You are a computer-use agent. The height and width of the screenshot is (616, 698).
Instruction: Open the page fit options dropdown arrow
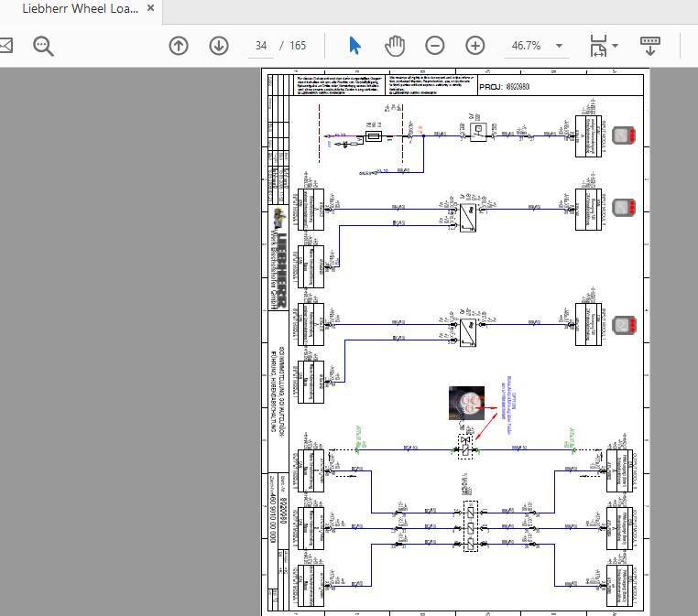click(616, 45)
